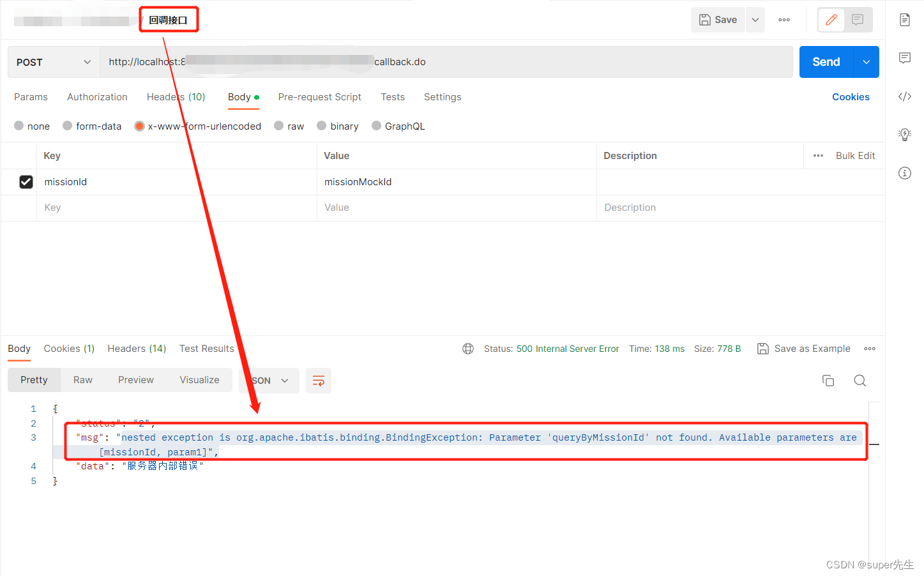The height and width of the screenshot is (576, 924).
Task: Click the three-dot column options in table header
Action: coord(818,156)
